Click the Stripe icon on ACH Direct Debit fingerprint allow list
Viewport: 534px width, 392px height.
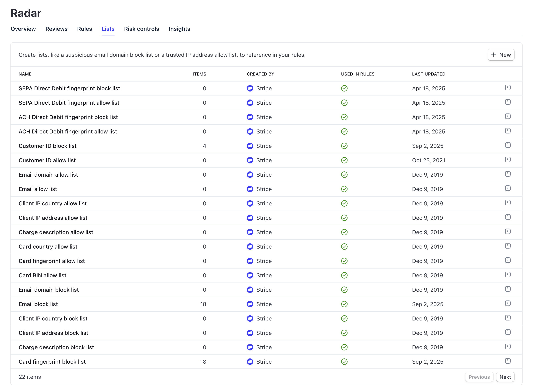point(250,131)
